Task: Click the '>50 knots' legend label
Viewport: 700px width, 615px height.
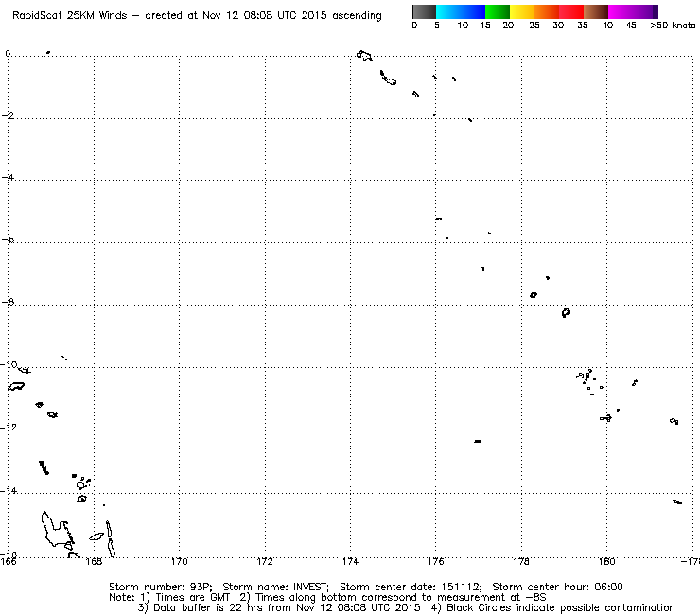Action: coord(673,26)
